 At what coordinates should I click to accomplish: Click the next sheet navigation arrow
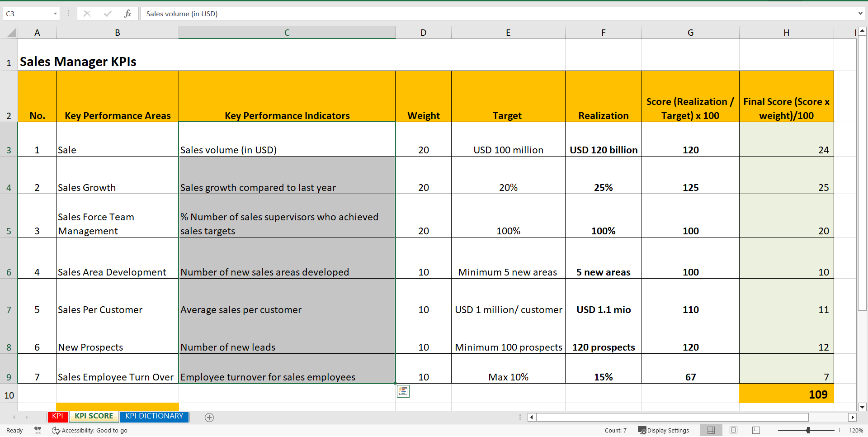[x=27, y=417]
